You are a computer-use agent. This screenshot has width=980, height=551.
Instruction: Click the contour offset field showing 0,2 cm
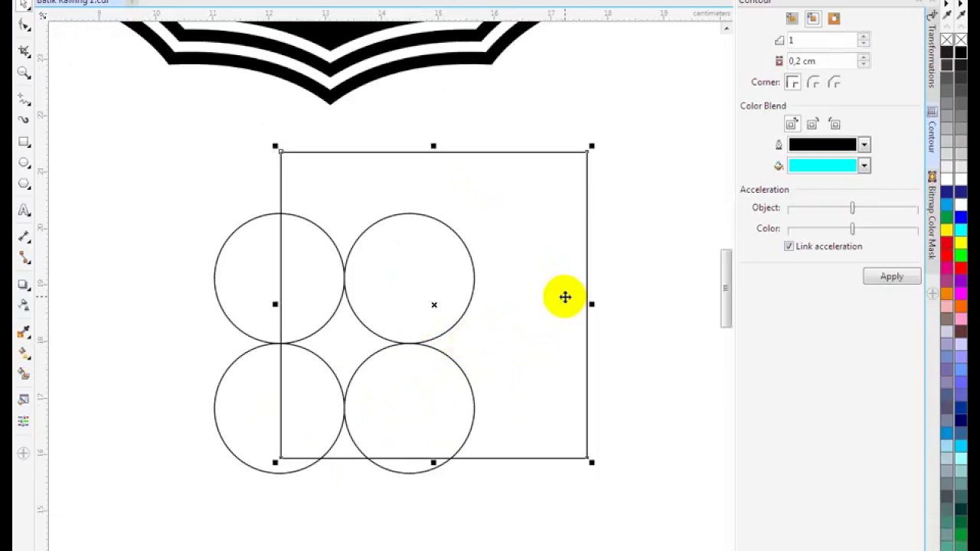[x=822, y=61]
